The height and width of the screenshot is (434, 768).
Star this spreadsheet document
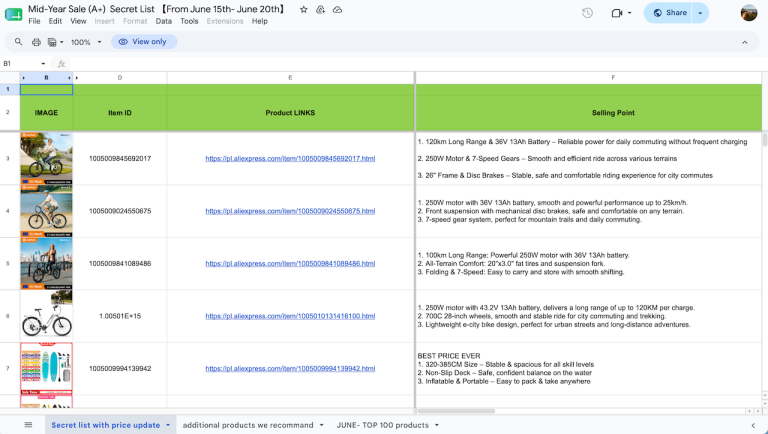tap(304, 9)
